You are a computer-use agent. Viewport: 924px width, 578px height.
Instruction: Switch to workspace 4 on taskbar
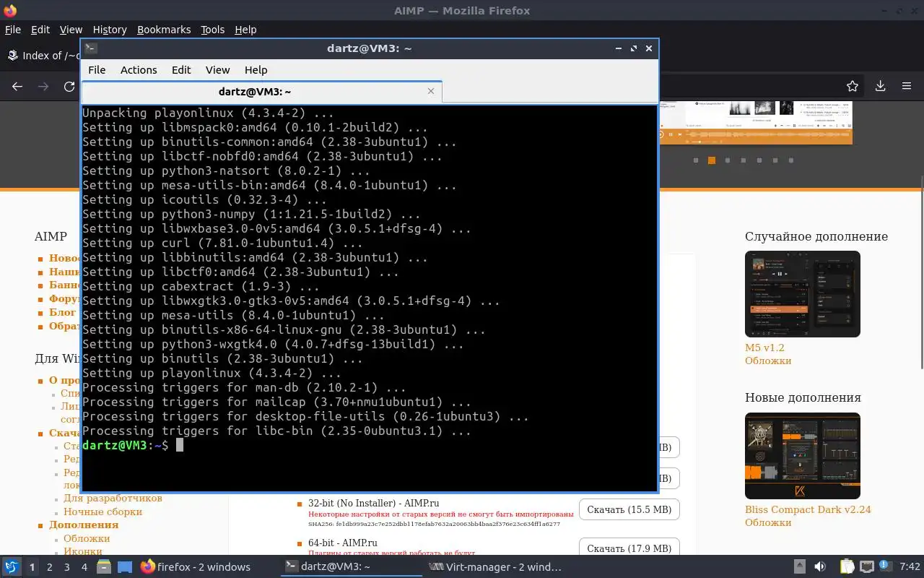click(84, 567)
